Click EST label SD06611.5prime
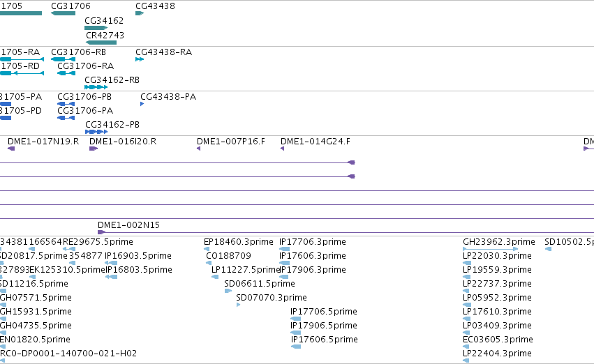 pos(260,283)
